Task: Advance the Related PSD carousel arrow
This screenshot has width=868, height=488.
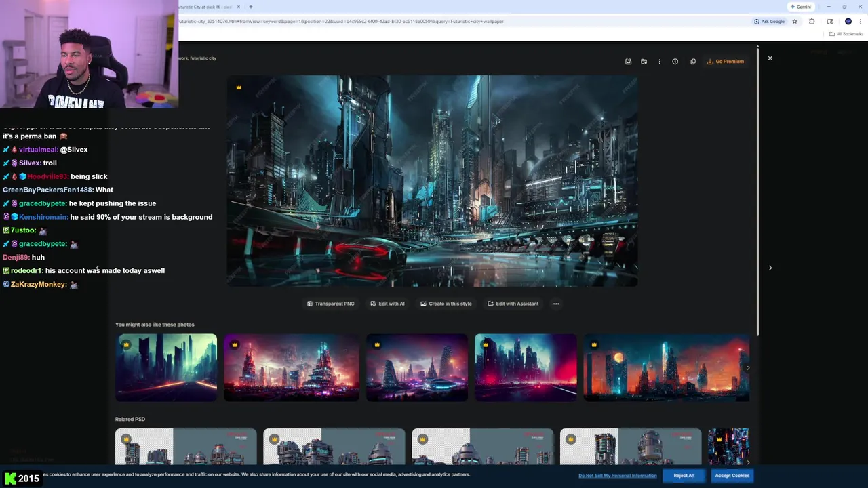Action: (748, 462)
